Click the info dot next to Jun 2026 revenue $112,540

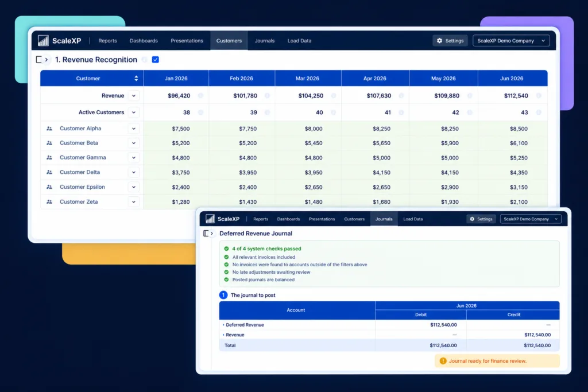click(539, 96)
